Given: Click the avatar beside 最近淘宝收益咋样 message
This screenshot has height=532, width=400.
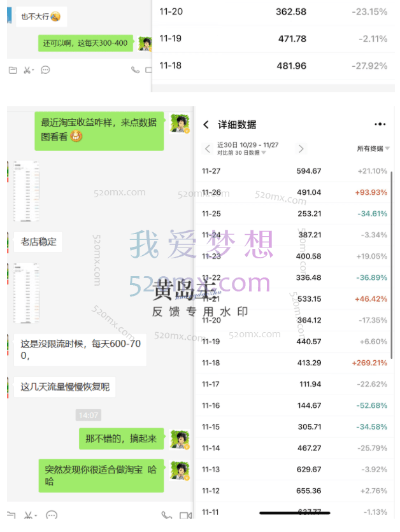Looking at the screenshot, I should tap(180, 123).
